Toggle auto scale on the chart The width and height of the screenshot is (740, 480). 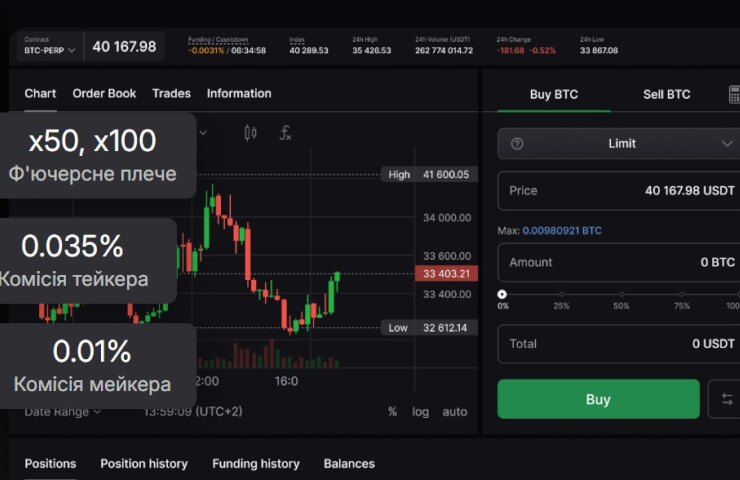[455, 411]
